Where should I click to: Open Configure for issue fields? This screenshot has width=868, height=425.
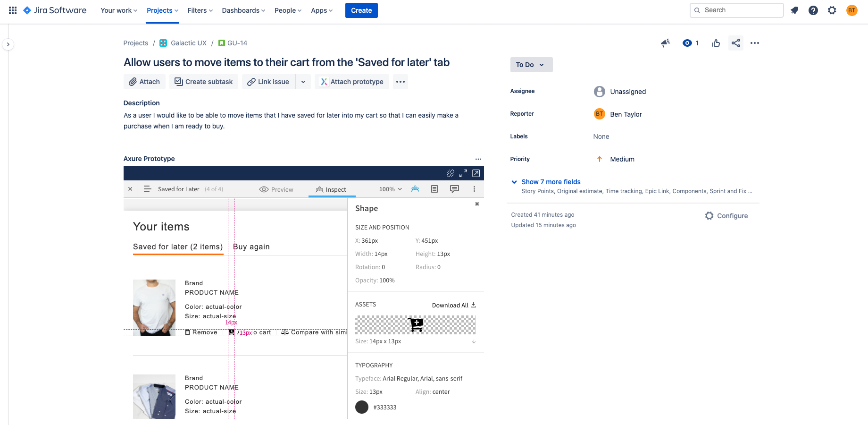click(726, 216)
